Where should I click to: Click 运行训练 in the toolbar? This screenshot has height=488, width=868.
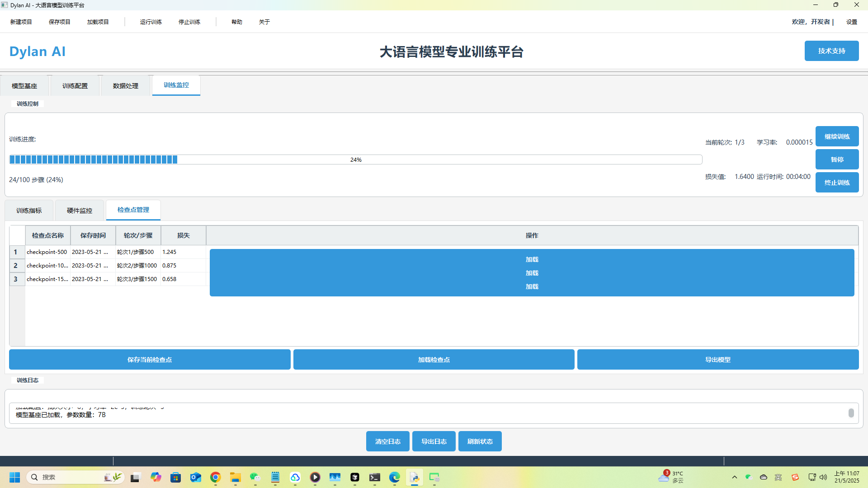[x=151, y=22]
